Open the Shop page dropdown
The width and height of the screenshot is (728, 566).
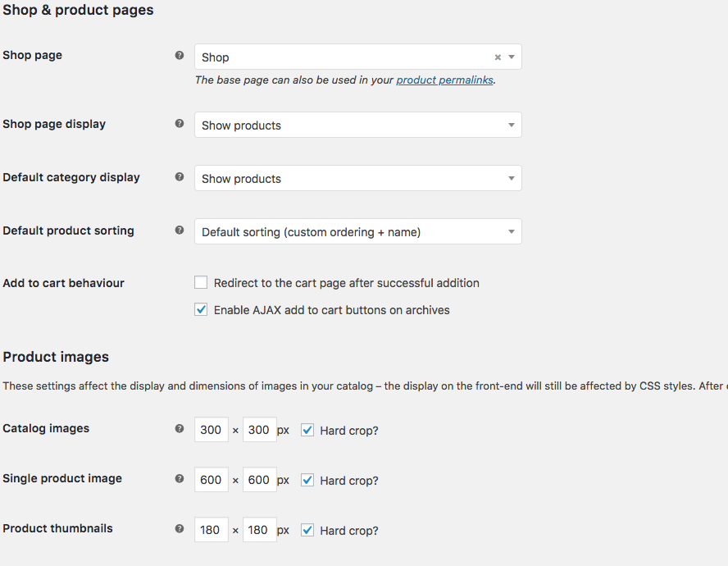coord(358,57)
